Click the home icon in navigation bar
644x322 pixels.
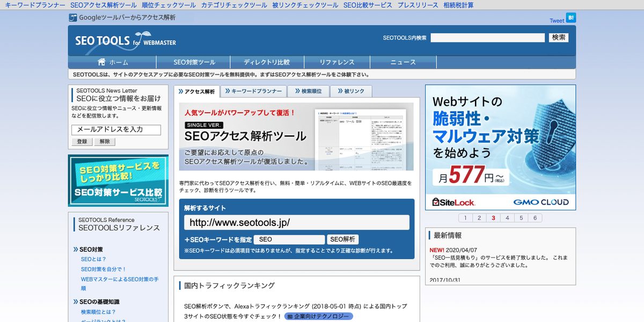tap(102, 62)
